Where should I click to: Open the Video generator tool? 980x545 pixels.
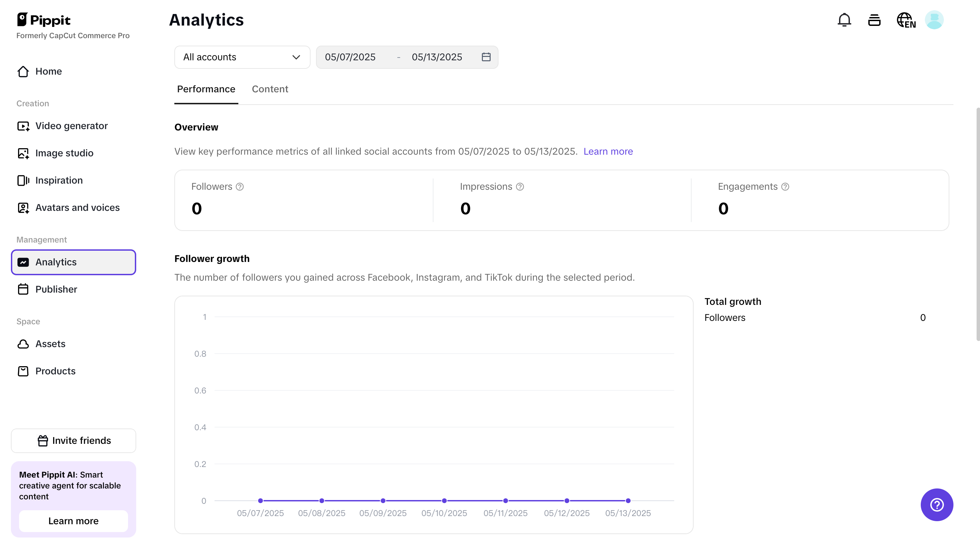71,126
